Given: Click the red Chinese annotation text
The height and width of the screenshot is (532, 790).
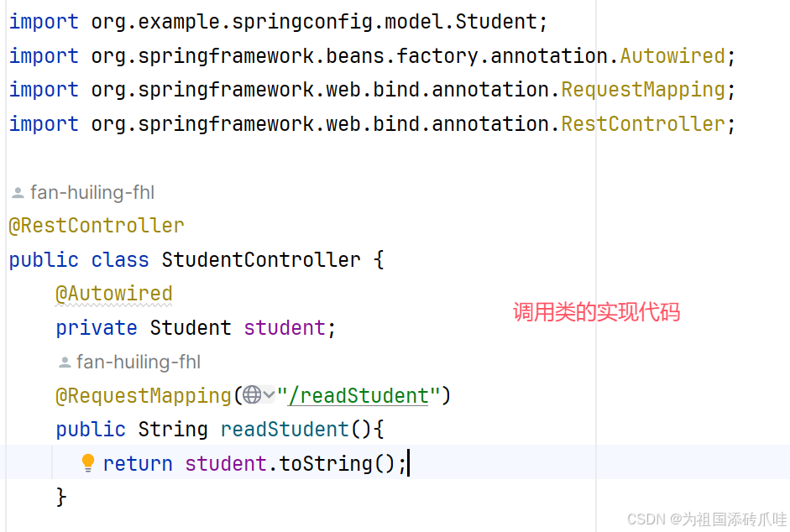Looking at the screenshot, I should (x=597, y=312).
